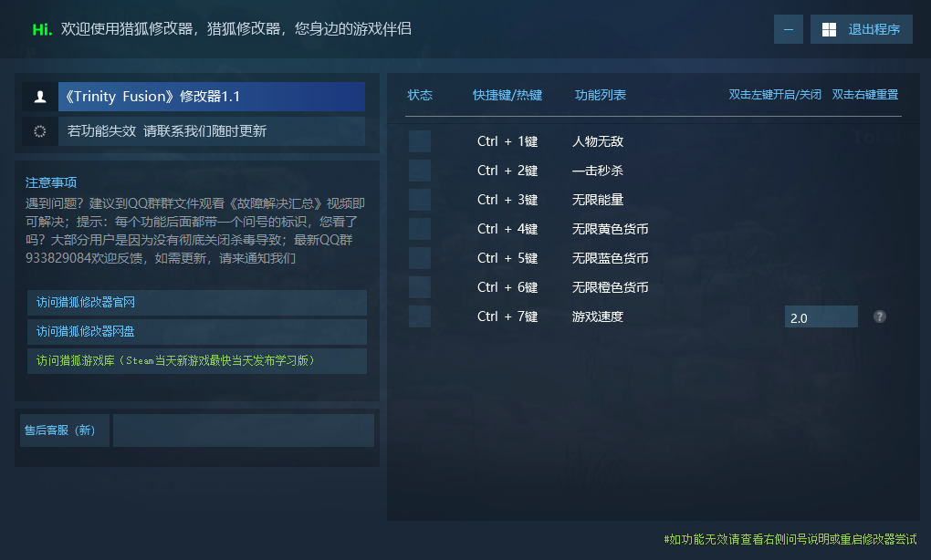Toggle the 人物无敌 status checkbox
This screenshot has height=560, width=931.
420,141
